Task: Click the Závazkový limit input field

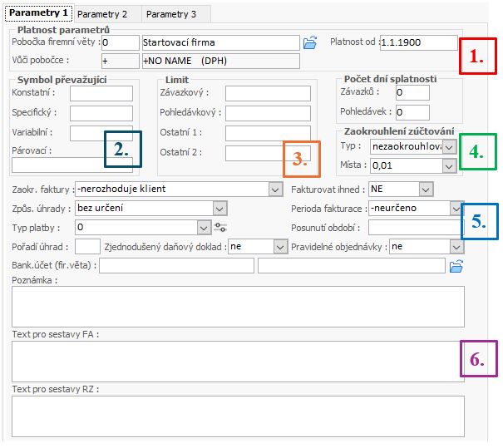Action: point(268,94)
